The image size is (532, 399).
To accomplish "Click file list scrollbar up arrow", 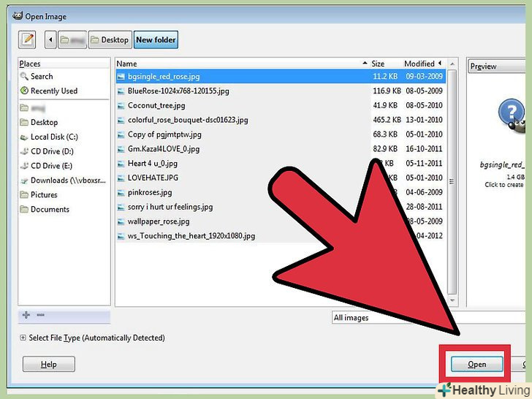I will (452, 64).
